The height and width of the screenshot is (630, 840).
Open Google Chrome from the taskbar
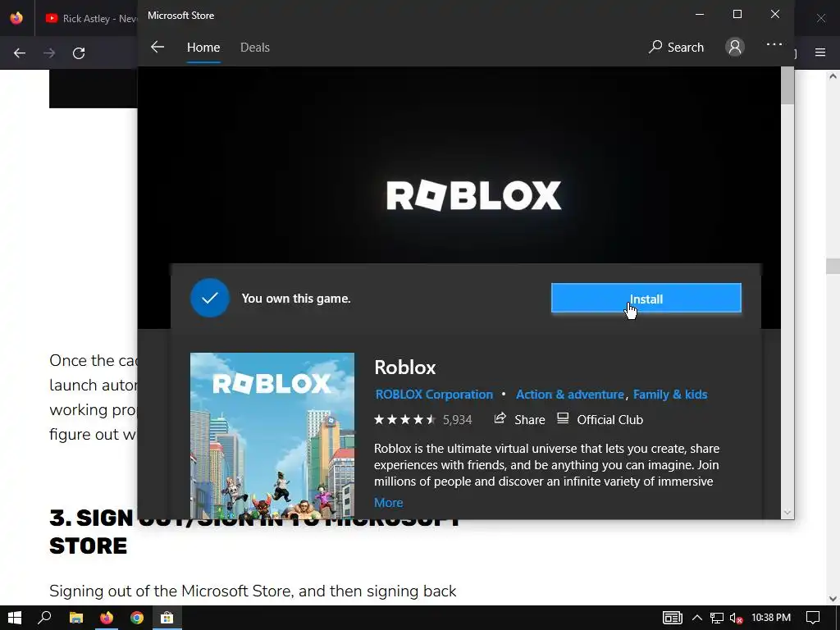pyautogui.click(x=137, y=618)
